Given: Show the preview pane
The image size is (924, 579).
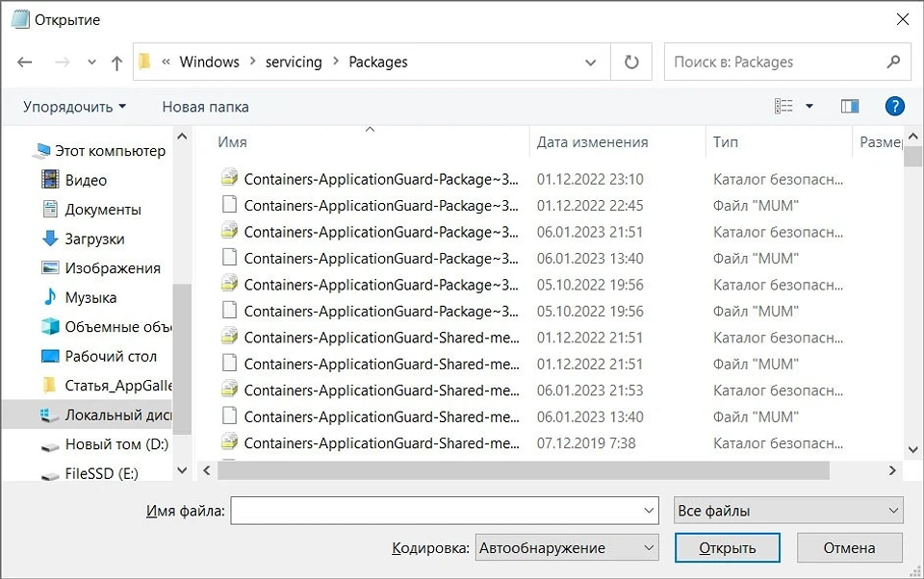Looking at the screenshot, I should pyautogui.click(x=849, y=106).
